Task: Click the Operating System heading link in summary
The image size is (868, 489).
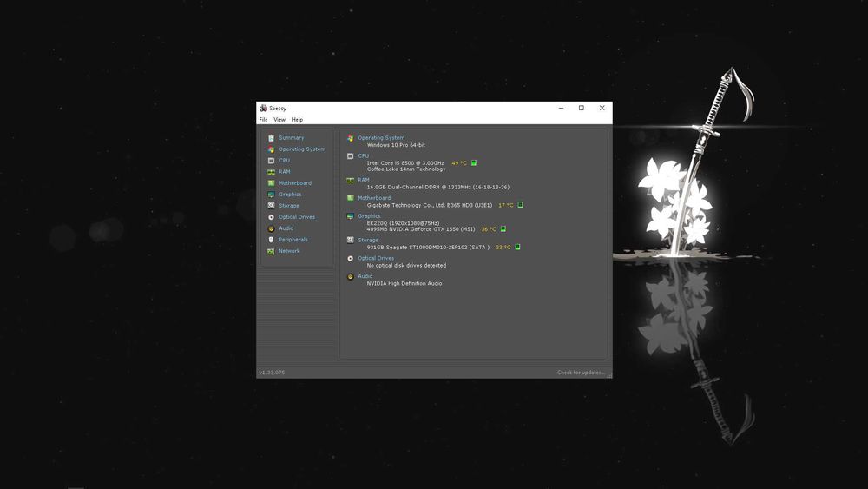Action: pyautogui.click(x=381, y=138)
